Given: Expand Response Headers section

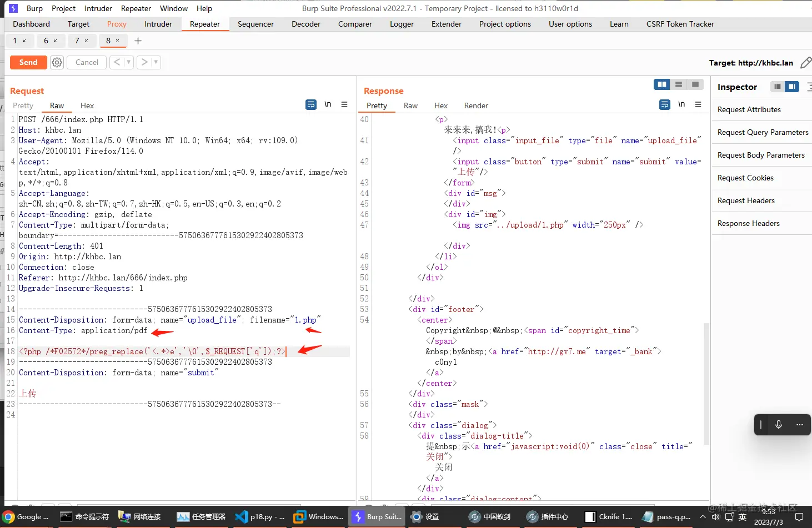Looking at the screenshot, I should tap(762, 223).
